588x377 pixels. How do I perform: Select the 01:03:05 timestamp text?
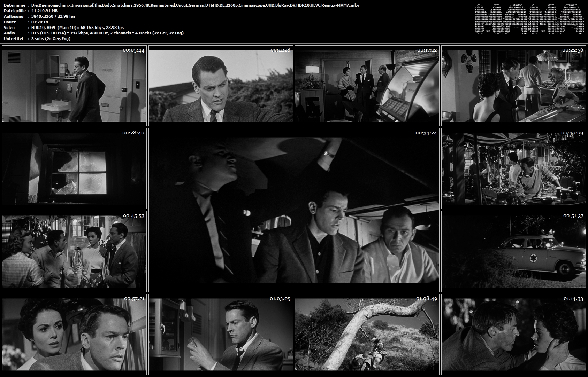pos(280,299)
